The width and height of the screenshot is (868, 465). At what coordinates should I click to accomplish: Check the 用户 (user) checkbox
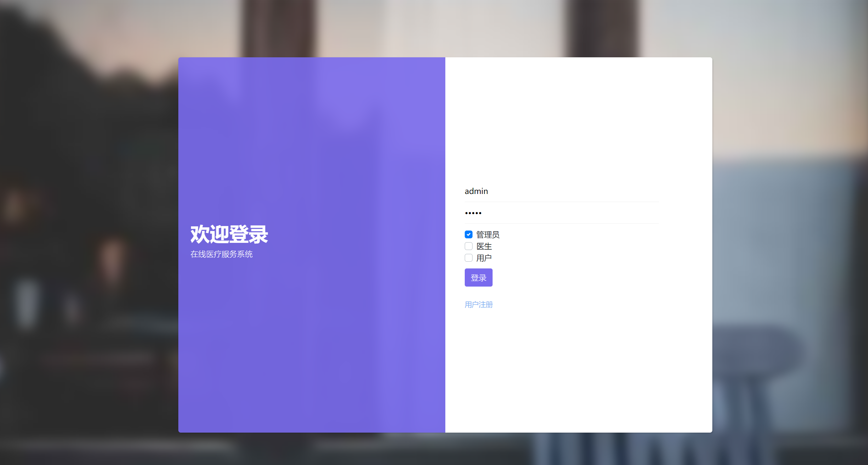468,258
